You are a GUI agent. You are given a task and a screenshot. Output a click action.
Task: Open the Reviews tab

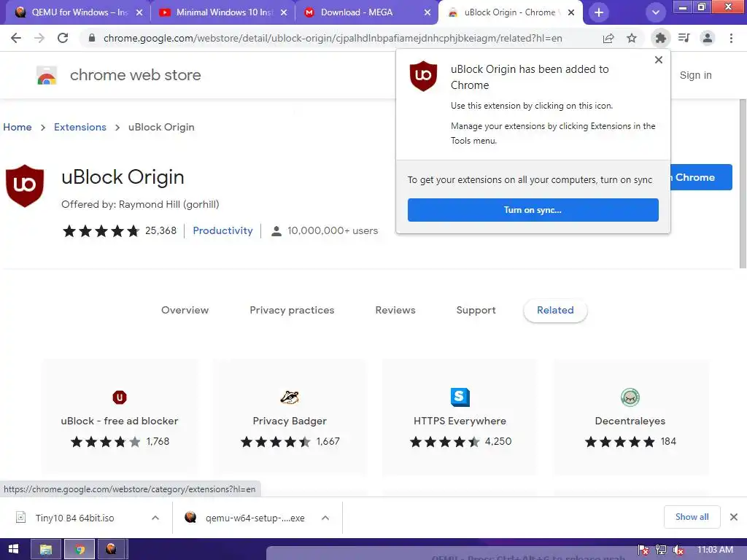click(395, 310)
